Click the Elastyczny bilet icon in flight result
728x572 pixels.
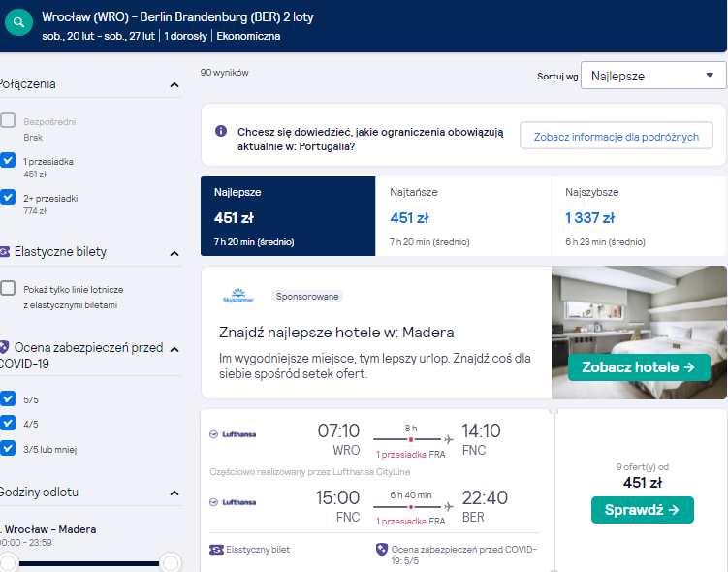(216, 550)
